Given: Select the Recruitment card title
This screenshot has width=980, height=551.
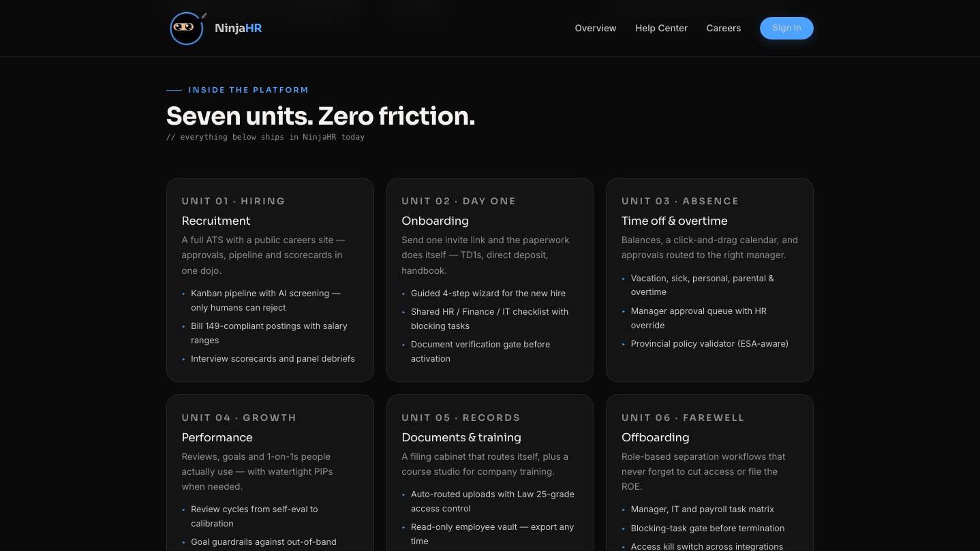Looking at the screenshot, I should (216, 221).
